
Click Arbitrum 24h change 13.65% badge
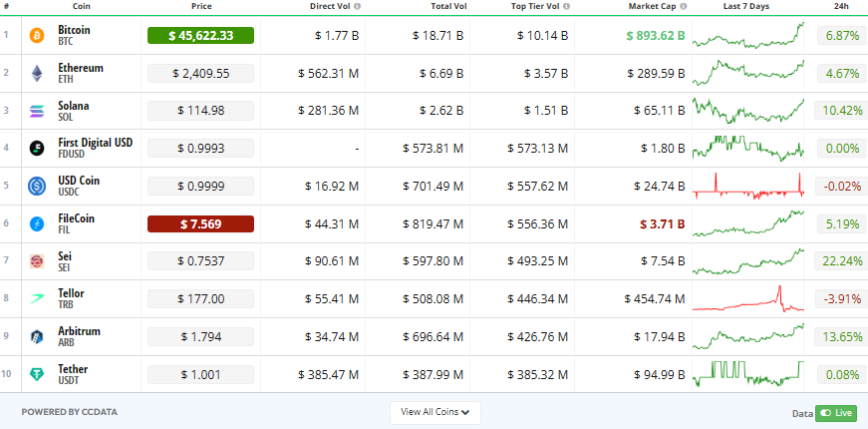[x=841, y=336]
